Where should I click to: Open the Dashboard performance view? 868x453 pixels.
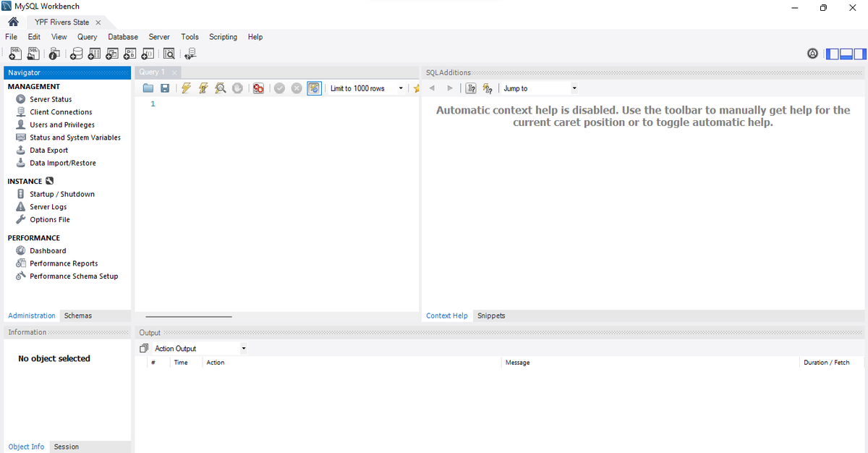point(48,250)
